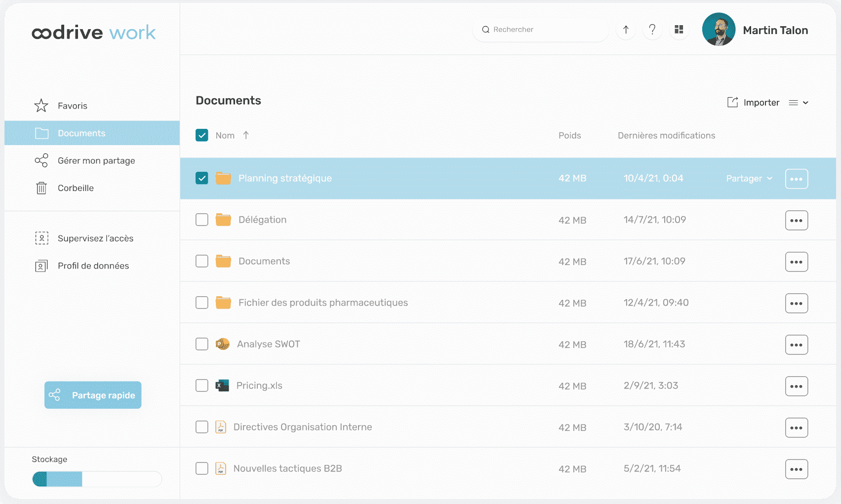Click the Rechercher search field
The height and width of the screenshot is (504, 841).
(540, 30)
